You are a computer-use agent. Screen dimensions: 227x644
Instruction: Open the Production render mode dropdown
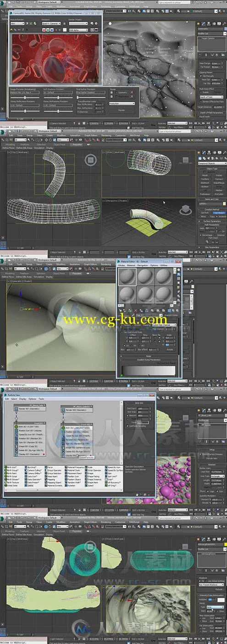[x=122, y=104]
